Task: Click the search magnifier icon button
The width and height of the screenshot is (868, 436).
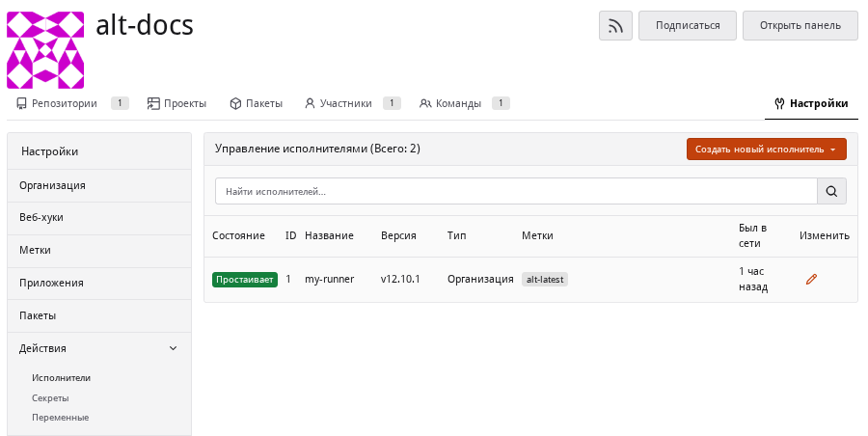Action: [831, 191]
